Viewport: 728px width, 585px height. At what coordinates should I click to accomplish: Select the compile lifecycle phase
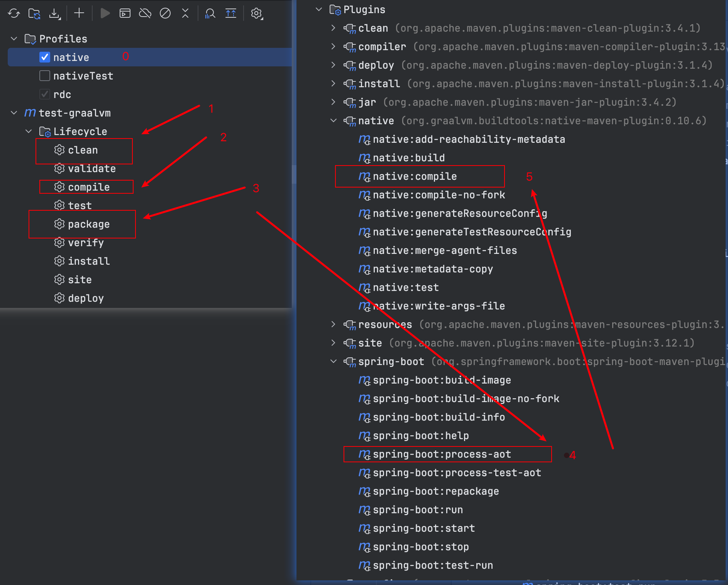click(89, 187)
